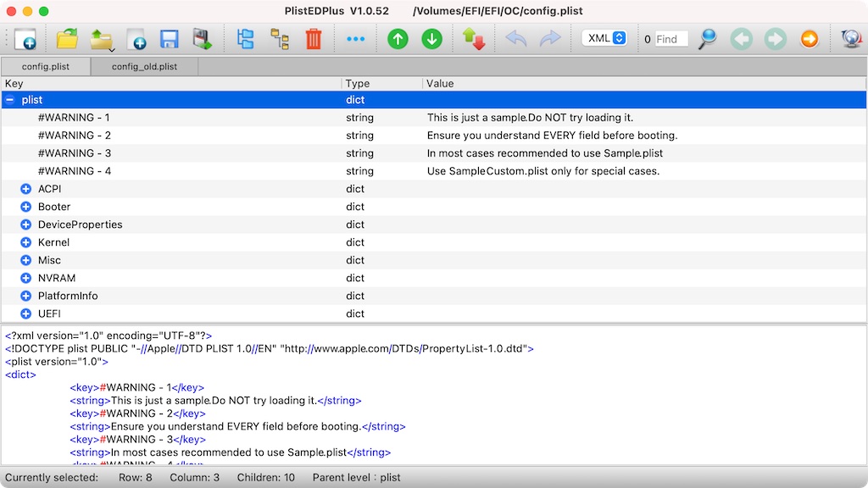Click the magnifying glass search icon
Image resolution: width=868 pixels, height=488 pixels.
pyautogui.click(x=707, y=39)
